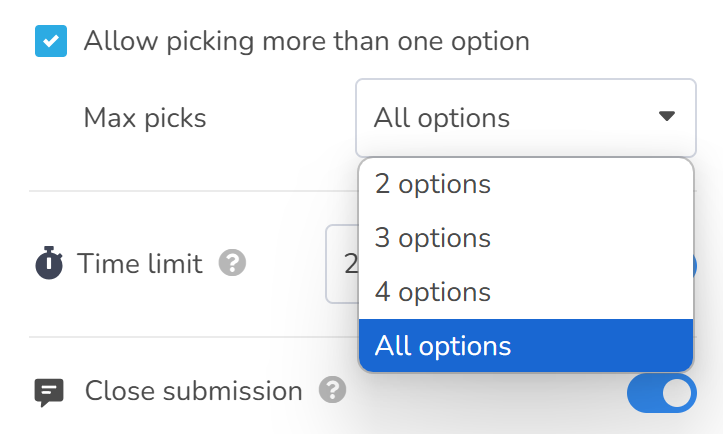Uncheck Allow picking more than one option
723x434 pixels.
pyautogui.click(x=51, y=41)
